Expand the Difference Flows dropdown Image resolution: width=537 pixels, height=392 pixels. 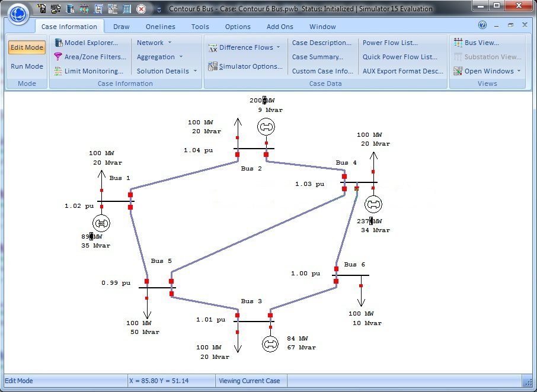pyautogui.click(x=245, y=47)
